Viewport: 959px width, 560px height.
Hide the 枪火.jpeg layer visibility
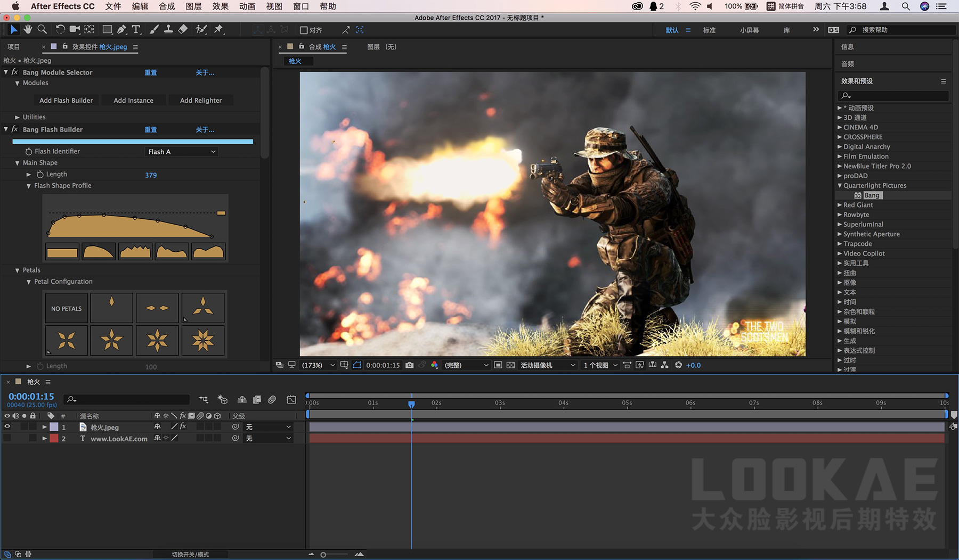coord(7,427)
